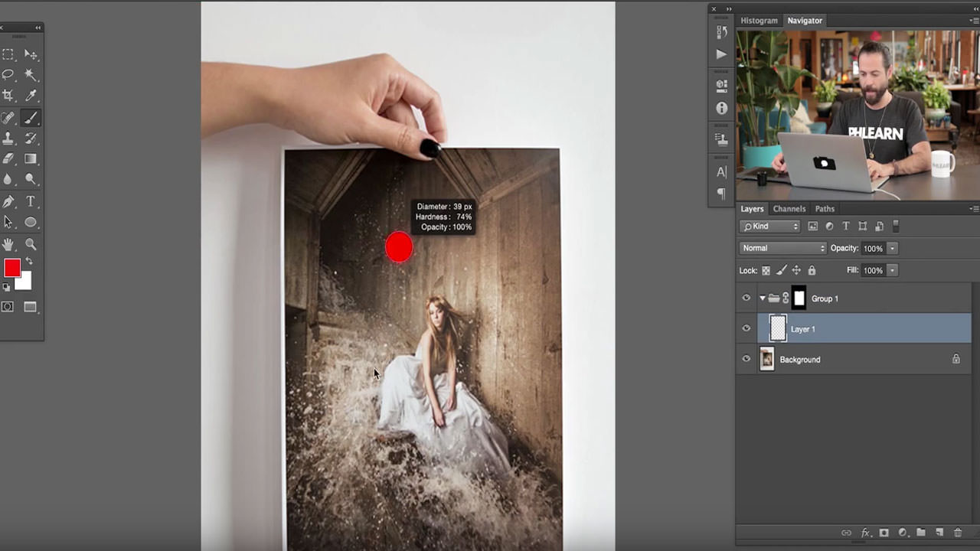Select the Pen tool

pyautogui.click(x=8, y=201)
